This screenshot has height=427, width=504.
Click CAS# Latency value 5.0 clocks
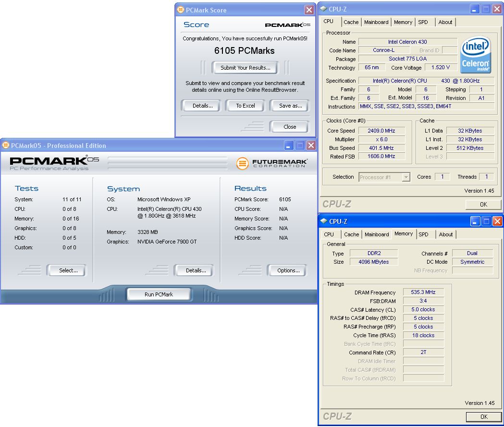pos(423,309)
